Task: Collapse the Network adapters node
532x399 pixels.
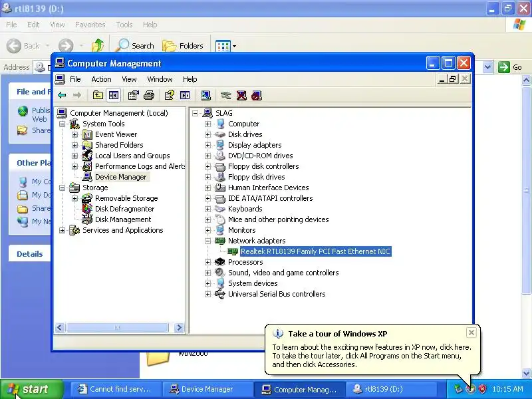Action: tap(207, 241)
